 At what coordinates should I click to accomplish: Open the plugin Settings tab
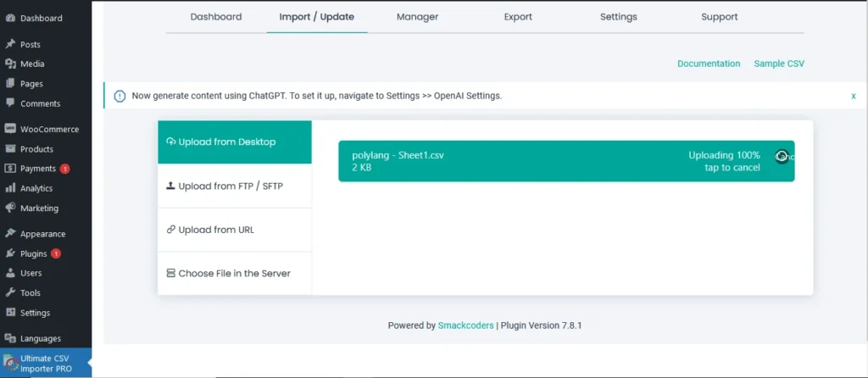(618, 17)
